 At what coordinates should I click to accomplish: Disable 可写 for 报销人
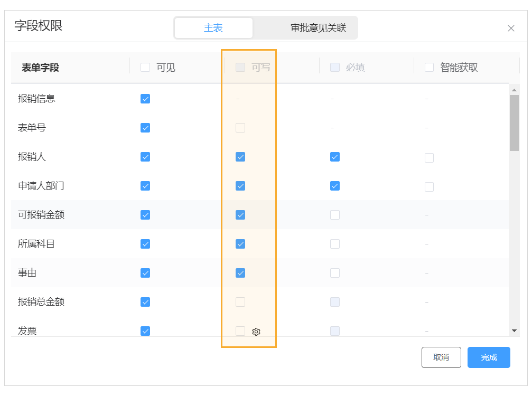tap(240, 157)
